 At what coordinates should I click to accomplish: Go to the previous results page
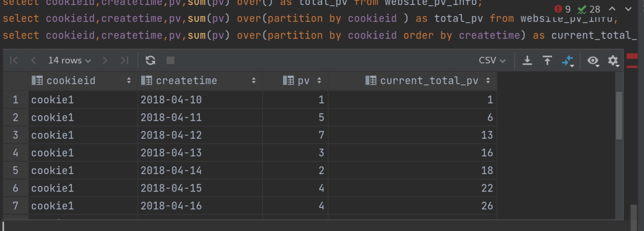(33, 60)
